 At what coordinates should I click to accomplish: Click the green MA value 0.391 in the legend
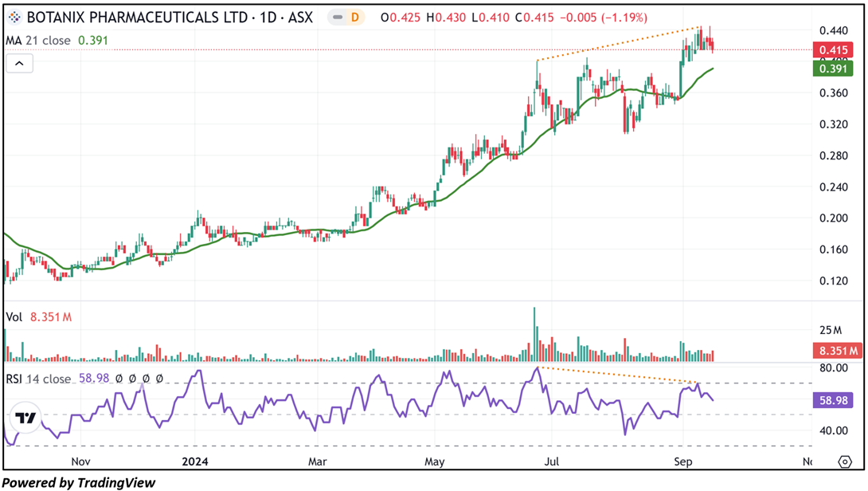93,41
